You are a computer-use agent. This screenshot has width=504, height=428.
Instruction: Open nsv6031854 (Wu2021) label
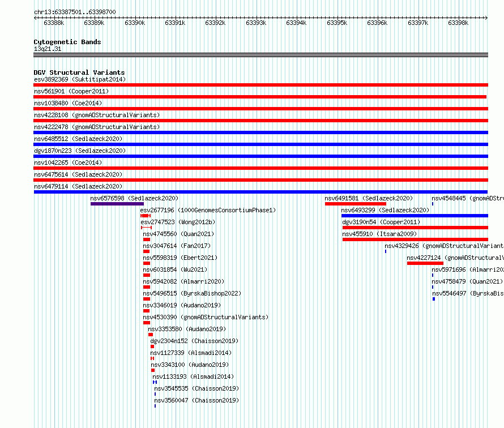[x=175, y=269]
